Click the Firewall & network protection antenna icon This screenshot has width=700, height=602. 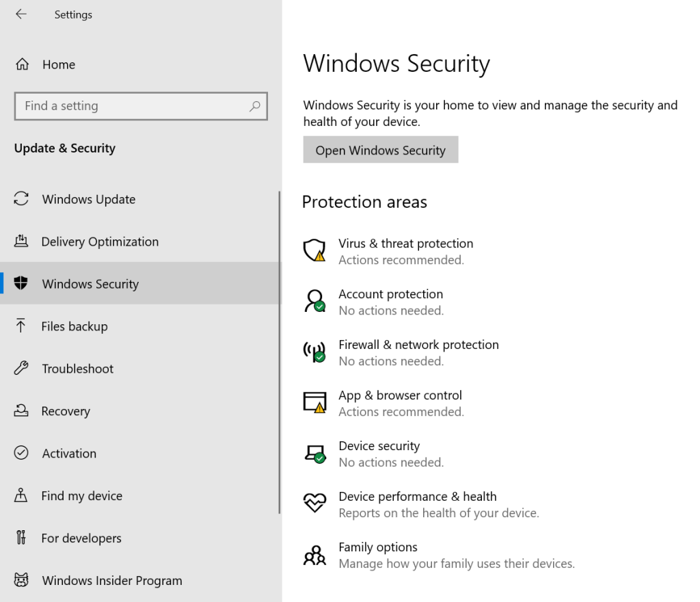(314, 352)
